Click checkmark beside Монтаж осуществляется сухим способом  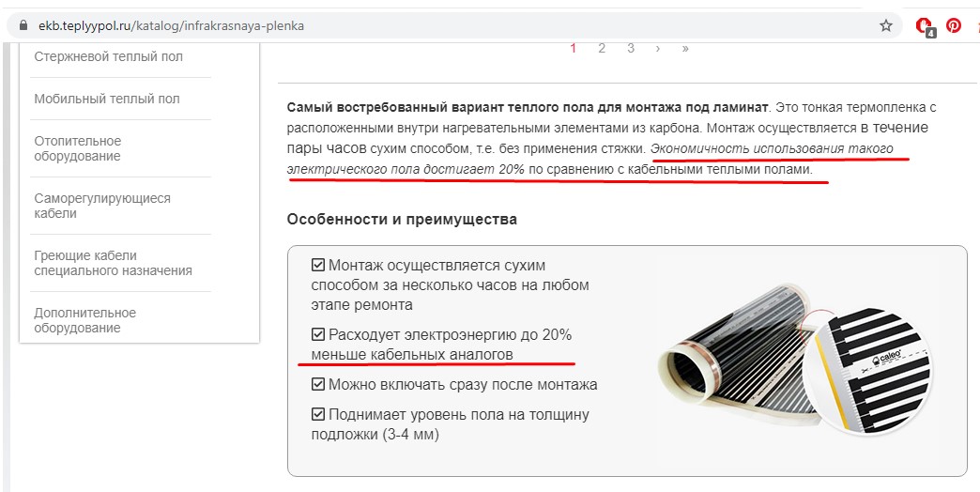pyautogui.click(x=318, y=265)
